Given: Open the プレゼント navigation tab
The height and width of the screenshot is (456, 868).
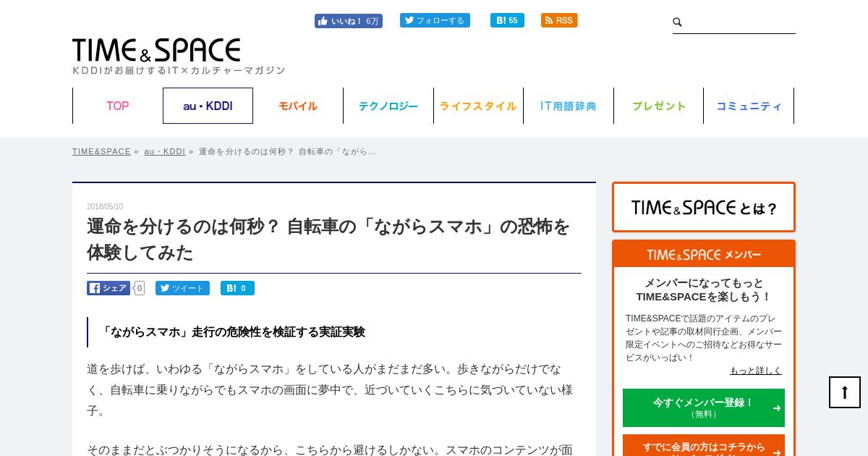Looking at the screenshot, I should tap(659, 106).
